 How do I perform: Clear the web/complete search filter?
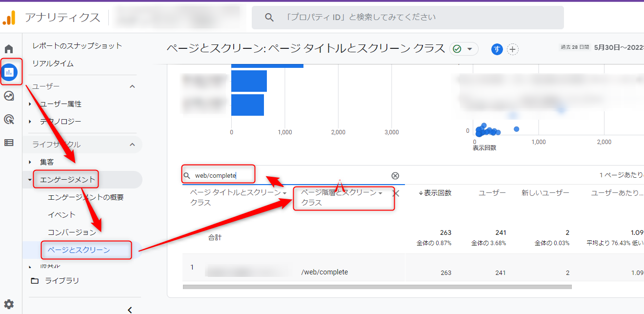pyautogui.click(x=395, y=176)
